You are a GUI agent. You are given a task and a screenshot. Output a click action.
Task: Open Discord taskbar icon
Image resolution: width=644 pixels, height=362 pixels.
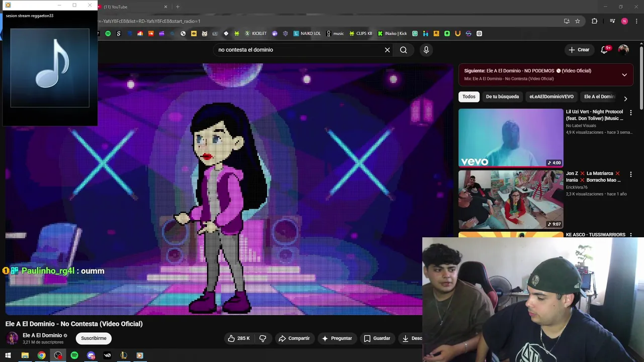point(91,355)
